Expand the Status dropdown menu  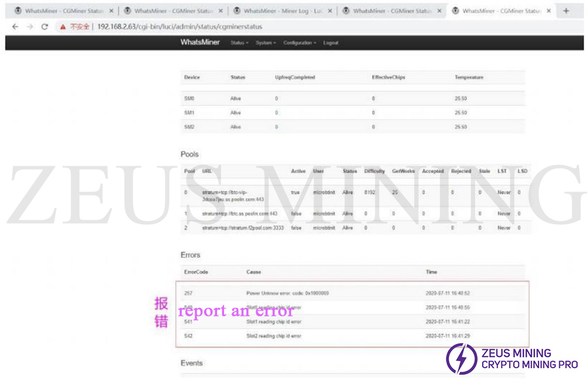pos(239,43)
